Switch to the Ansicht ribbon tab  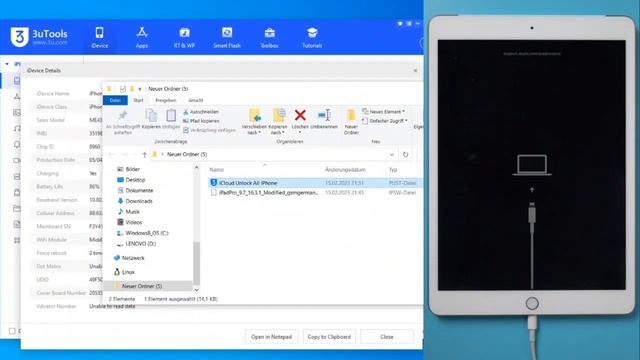point(196,100)
